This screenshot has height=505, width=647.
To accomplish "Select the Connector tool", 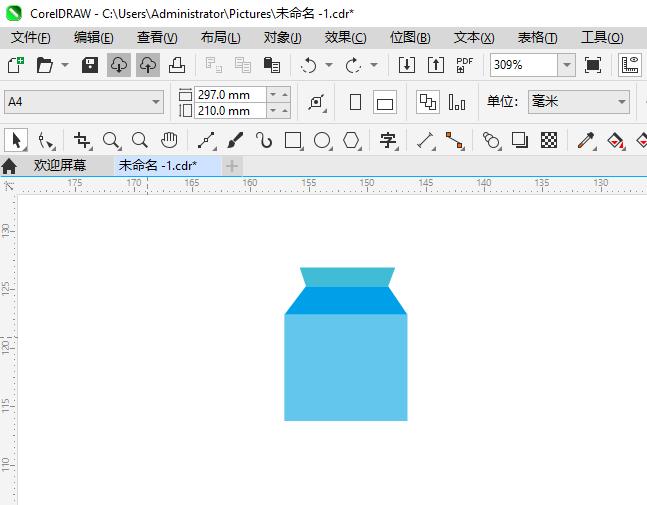I will coord(454,140).
